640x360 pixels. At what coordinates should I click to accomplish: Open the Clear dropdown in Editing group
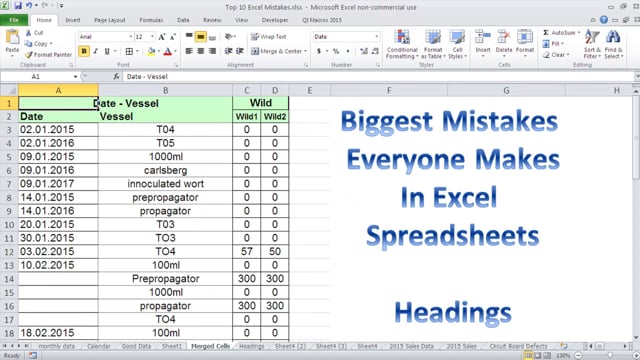[x=556, y=55]
